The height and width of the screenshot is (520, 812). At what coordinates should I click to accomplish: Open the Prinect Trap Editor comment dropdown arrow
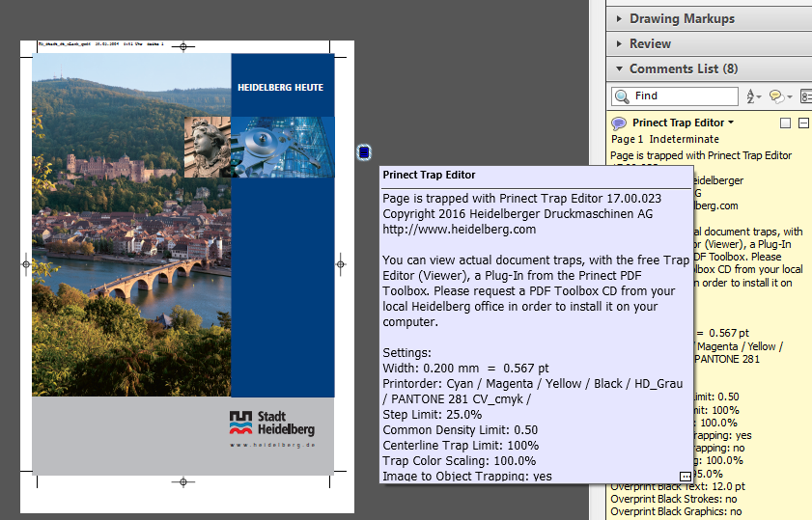pos(731,123)
